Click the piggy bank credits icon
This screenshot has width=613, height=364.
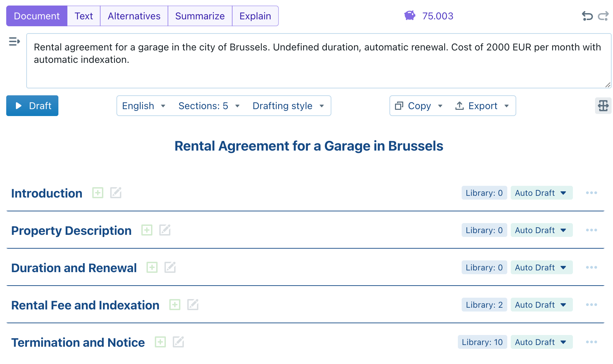pos(410,16)
